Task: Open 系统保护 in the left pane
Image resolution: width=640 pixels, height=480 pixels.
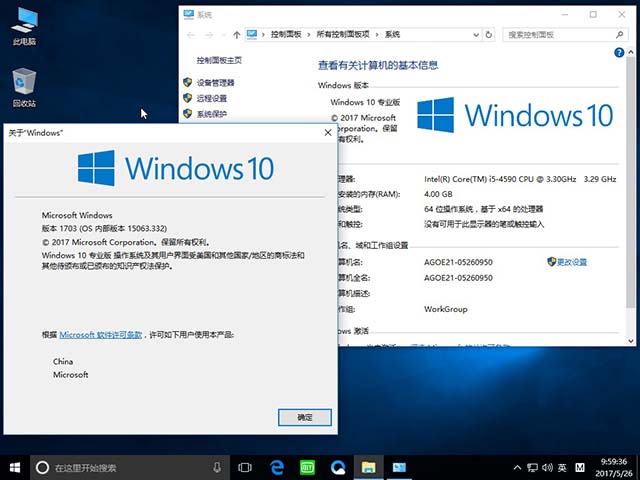Action: point(212,114)
